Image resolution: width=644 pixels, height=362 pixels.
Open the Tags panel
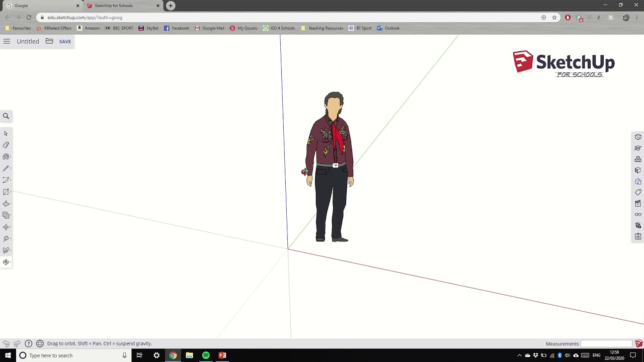638,193
